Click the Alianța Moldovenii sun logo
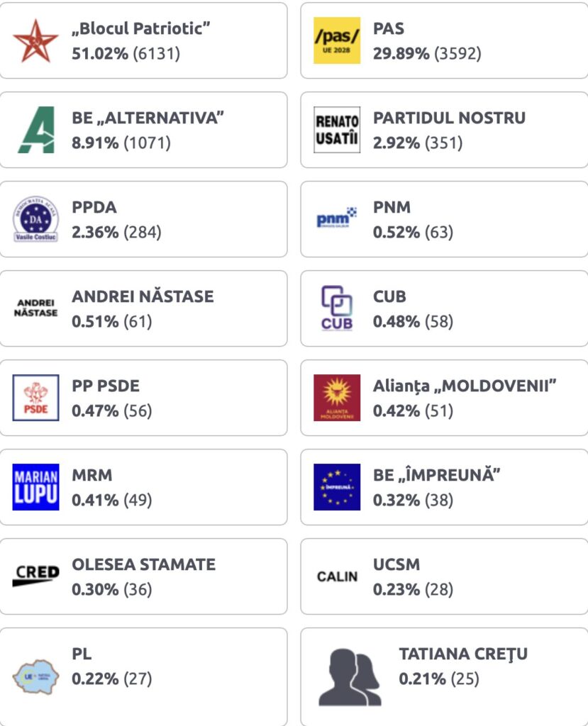This screenshot has height=726, width=588. [337, 398]
